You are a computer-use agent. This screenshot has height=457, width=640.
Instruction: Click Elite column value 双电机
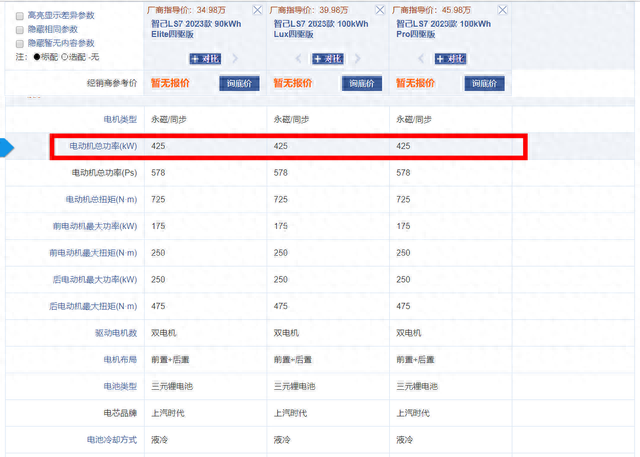point(164,333)
